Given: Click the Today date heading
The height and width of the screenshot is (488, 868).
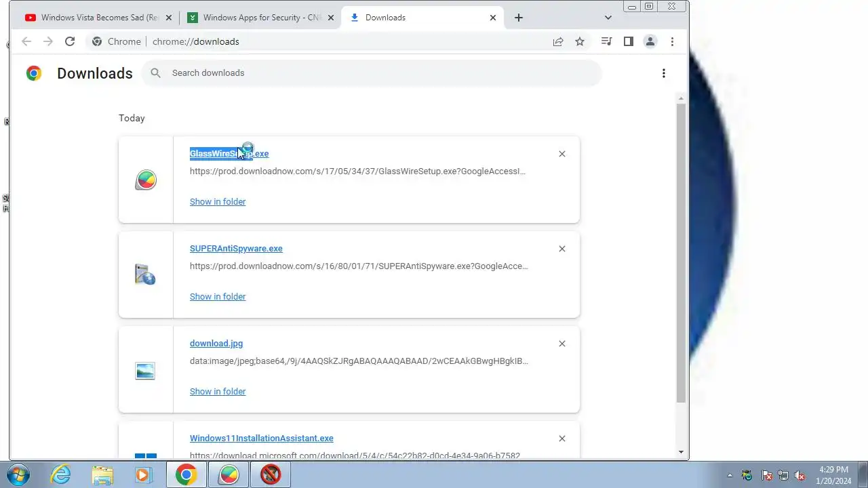Looking at the screenshot, I should tap(132, 118).
